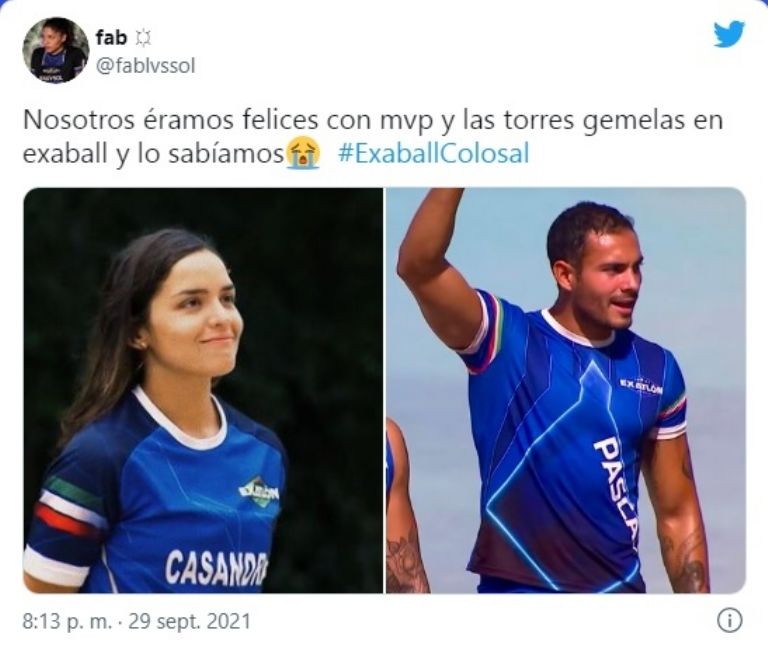The width and height of the screenshot is (768, 647).
Task: Click the 29 sept. 2021 date
Action: 190,622
